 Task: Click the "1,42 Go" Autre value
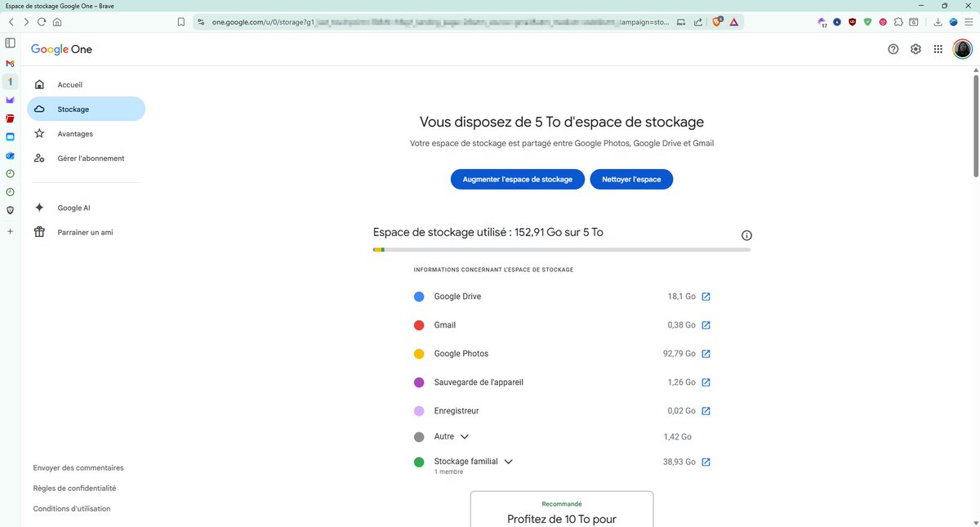[x=678, y=437]
